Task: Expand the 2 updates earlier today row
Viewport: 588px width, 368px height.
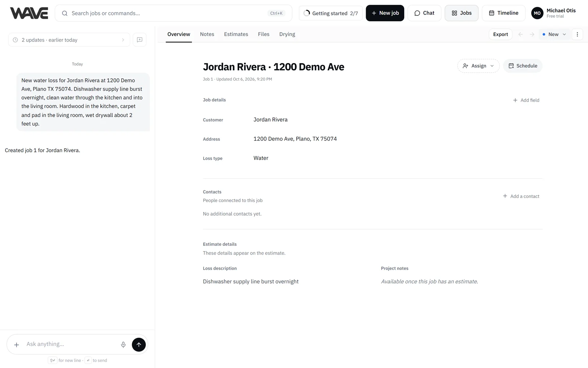Action: coord(69,40)
